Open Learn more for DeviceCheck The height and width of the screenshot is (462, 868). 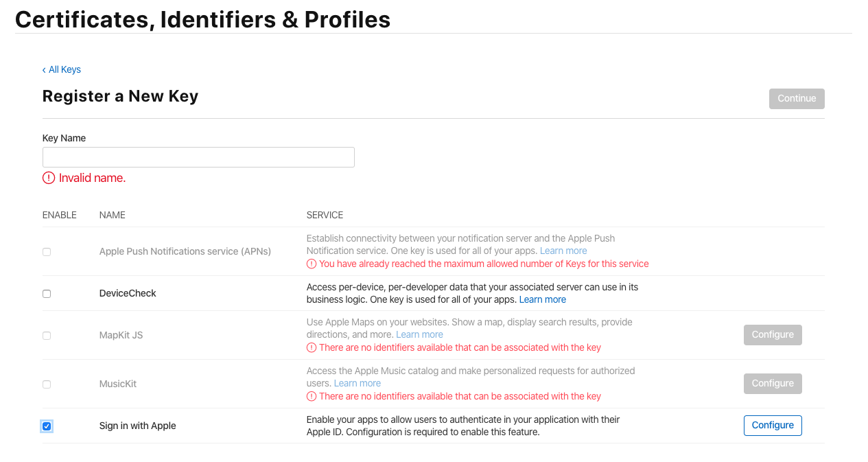point(543,300)
